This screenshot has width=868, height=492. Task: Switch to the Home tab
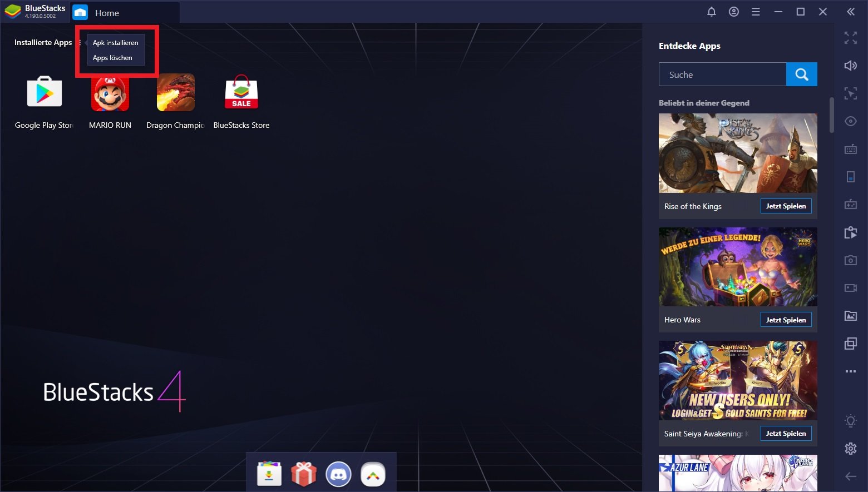(125, 13)
